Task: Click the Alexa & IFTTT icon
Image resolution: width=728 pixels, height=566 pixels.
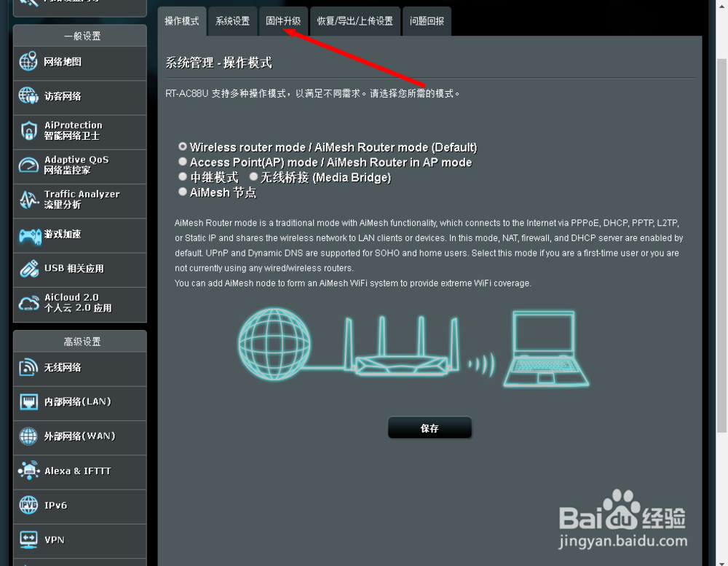Action: coord(29,471)
